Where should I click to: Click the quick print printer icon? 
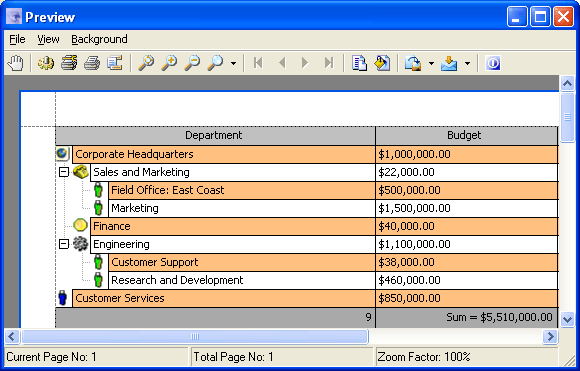point(92,63)
